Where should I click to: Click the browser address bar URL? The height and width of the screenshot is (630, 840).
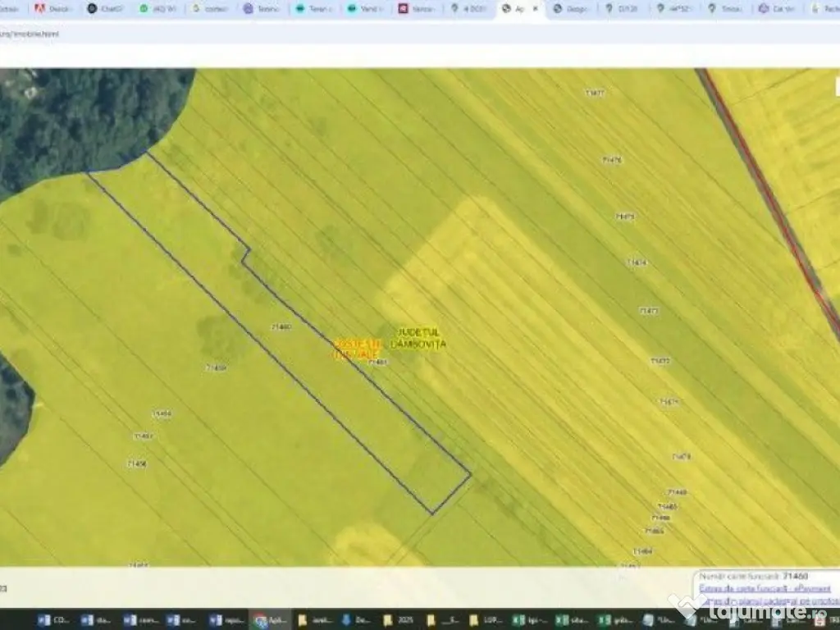(30, 34)
